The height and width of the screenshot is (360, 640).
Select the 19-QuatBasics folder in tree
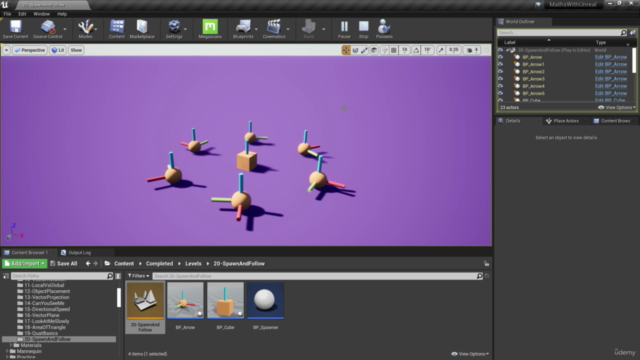click(41, 333)
